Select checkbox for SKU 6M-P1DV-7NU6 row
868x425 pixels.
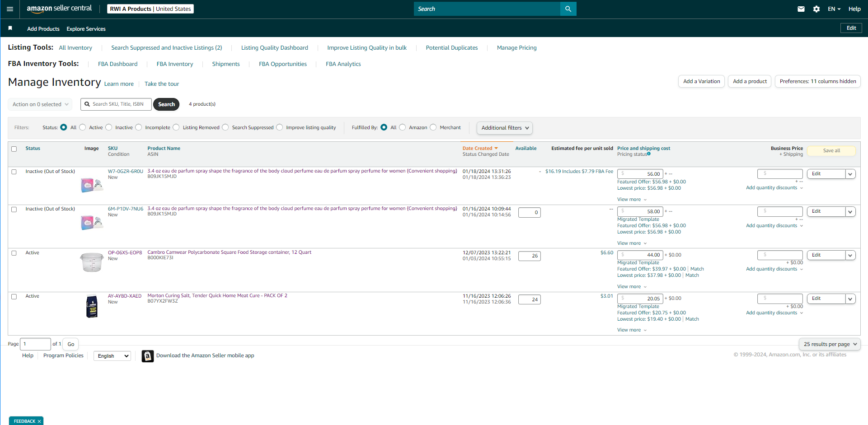click(x=14, y=210)
